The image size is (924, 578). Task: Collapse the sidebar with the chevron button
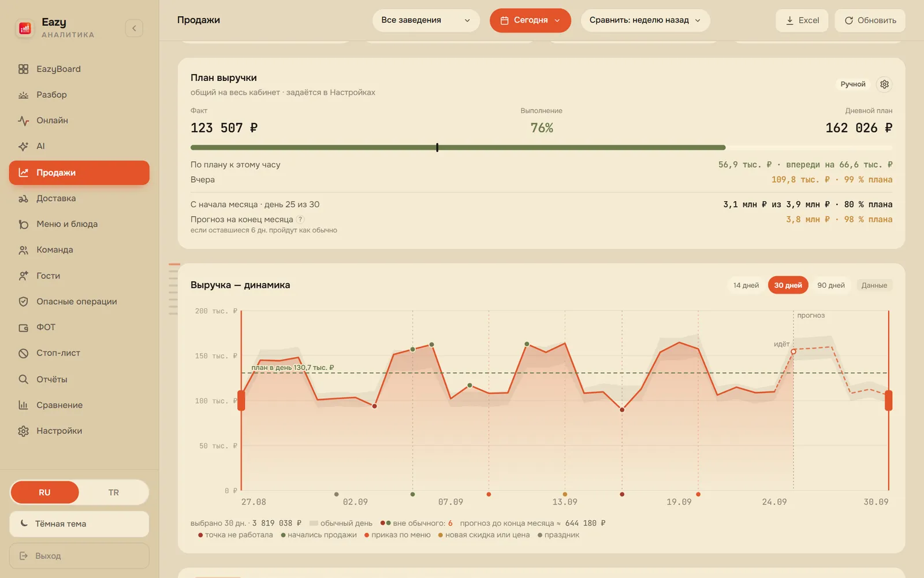(134, 28)
